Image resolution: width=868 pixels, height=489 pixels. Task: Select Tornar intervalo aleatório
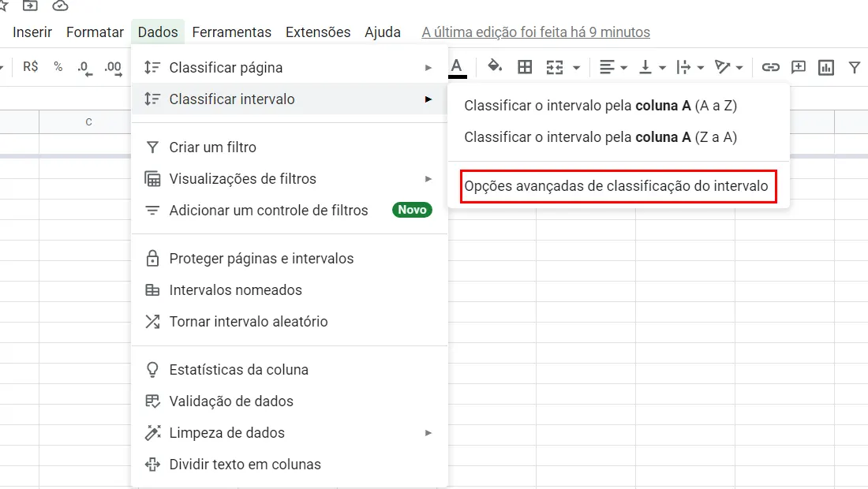coord(289,321)
